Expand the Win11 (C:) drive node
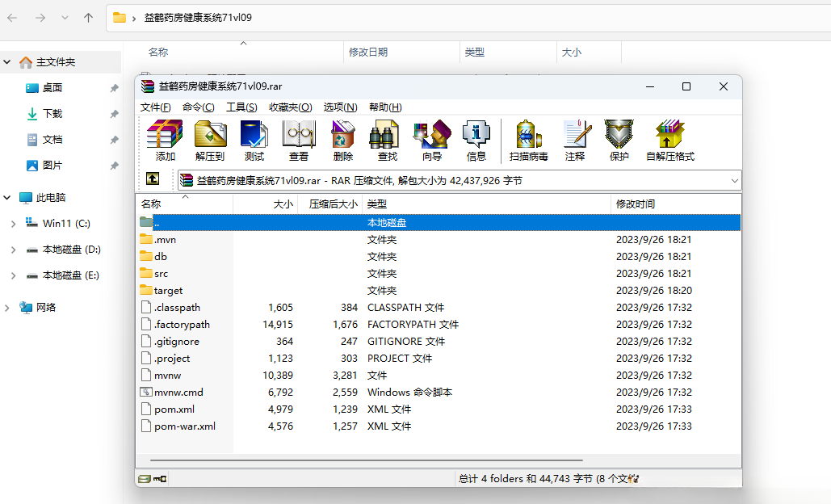Screen dimensions: 831x504 pyautogui.click(x=13, y=225)
